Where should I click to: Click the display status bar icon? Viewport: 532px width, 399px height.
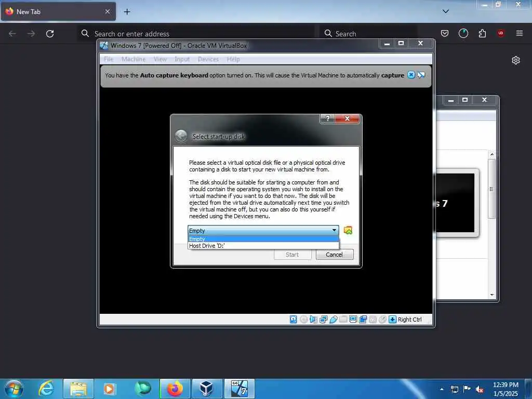[353, 320]
